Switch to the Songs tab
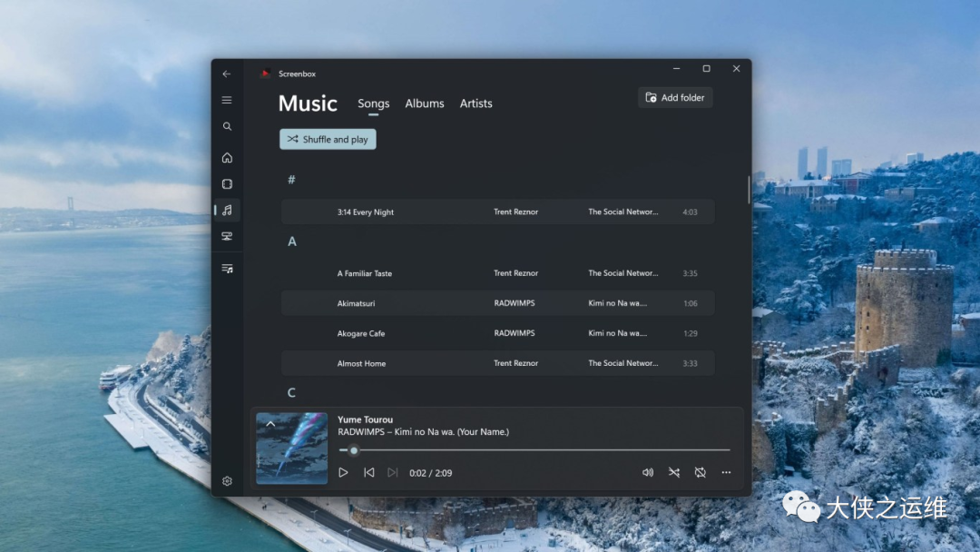 tap(374, 103)
